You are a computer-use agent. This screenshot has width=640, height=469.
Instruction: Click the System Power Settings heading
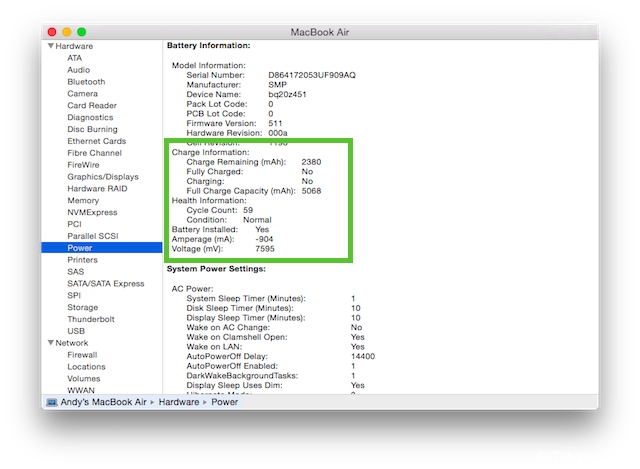(x=216, y=269)
